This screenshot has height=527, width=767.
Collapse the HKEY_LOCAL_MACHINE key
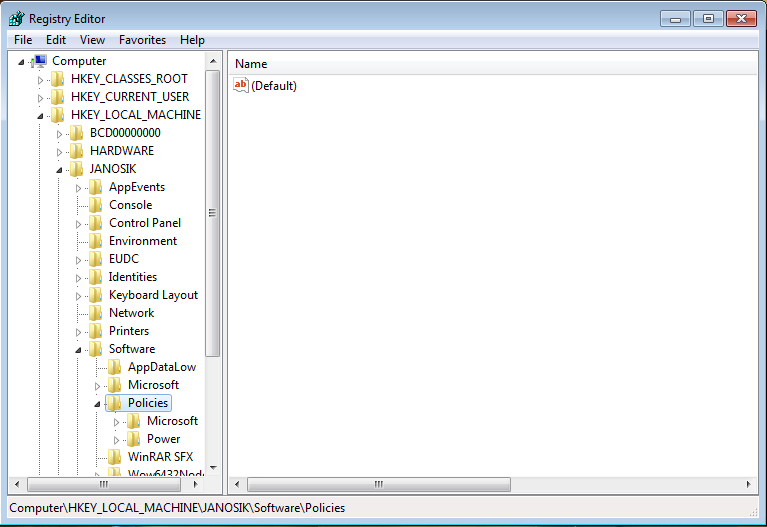pyautogui.click(x=41, y=116)
